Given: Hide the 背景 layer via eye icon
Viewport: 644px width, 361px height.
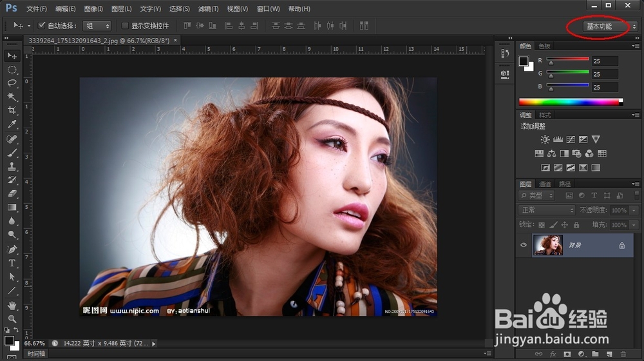Looking at the screenshot, I should 524,245.
